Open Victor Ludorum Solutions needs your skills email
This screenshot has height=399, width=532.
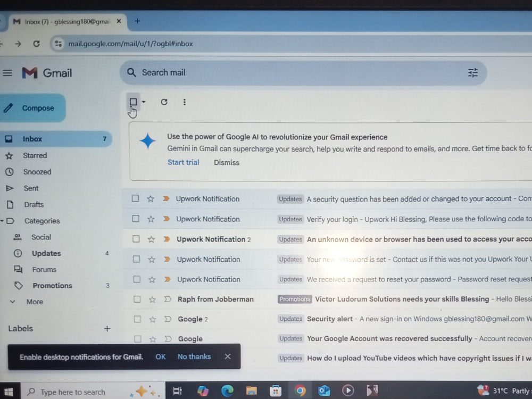[x=402, y=299]
